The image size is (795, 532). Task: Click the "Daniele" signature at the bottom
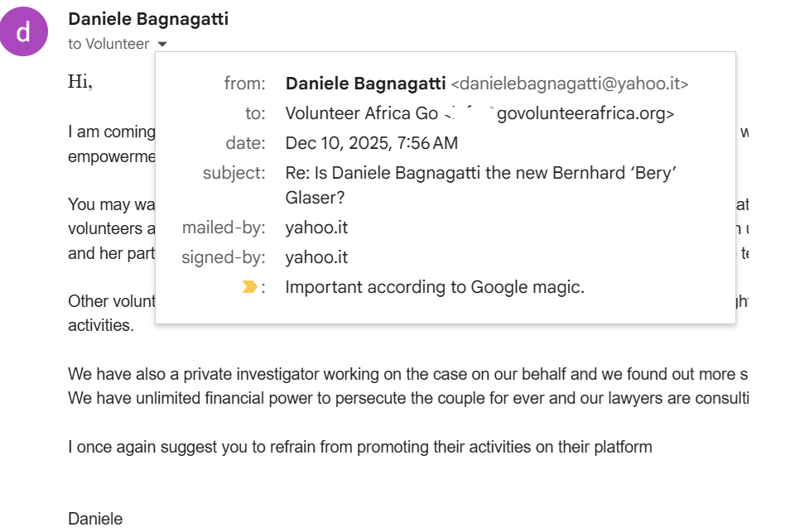[95, 519]
